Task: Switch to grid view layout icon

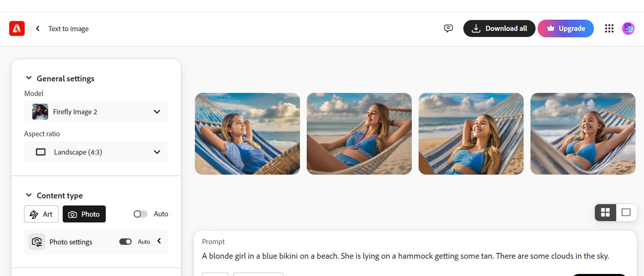Action: pyautogui.click(x=605, y=213)
